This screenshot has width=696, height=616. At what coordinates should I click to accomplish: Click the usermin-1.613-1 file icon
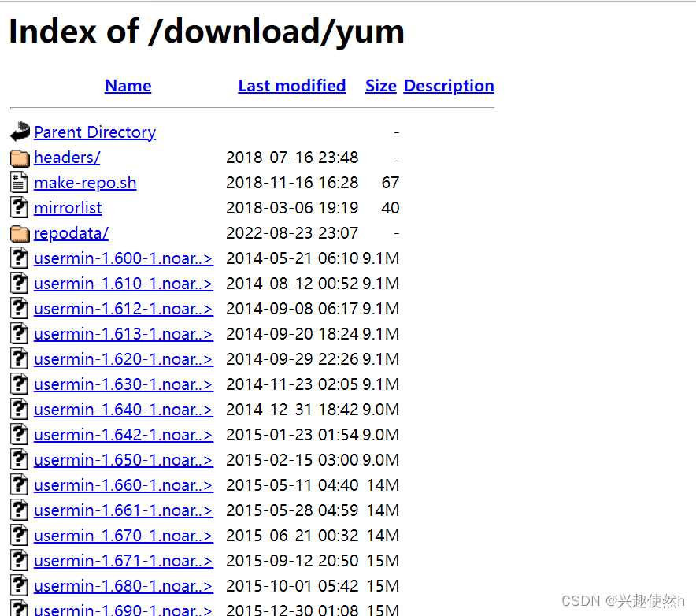[x=19, y=333]
